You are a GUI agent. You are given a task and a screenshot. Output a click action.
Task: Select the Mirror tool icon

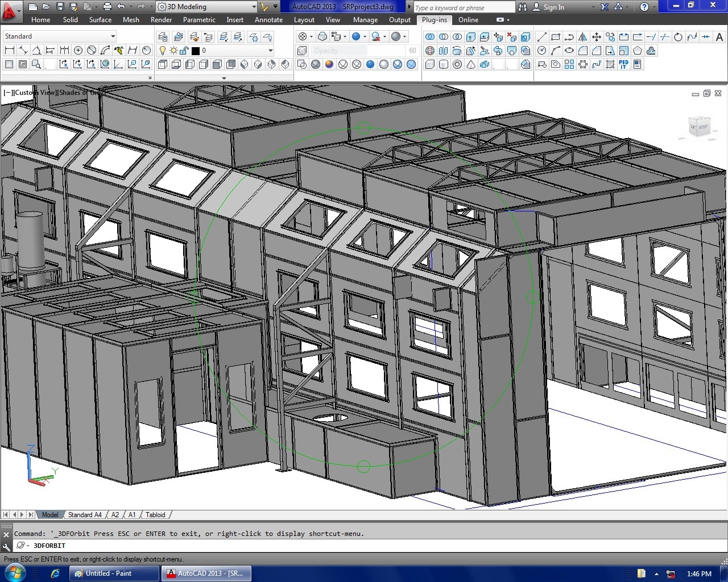(582, 37)
